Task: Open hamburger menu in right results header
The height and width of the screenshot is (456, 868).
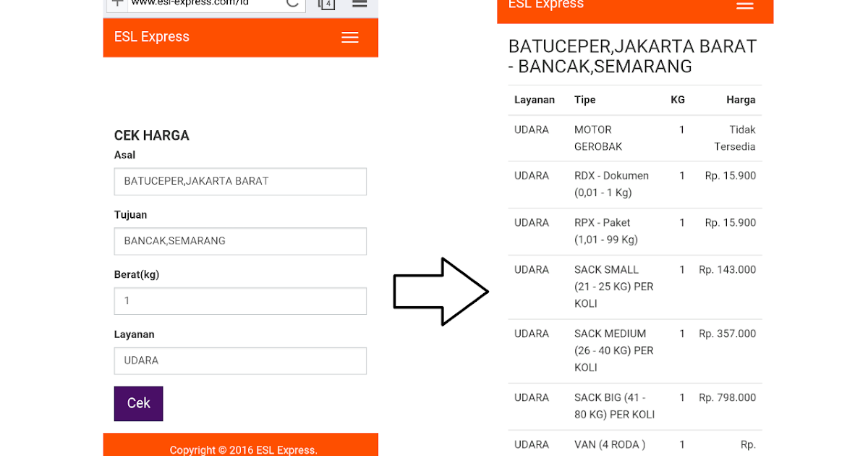Action: point(745,4)
